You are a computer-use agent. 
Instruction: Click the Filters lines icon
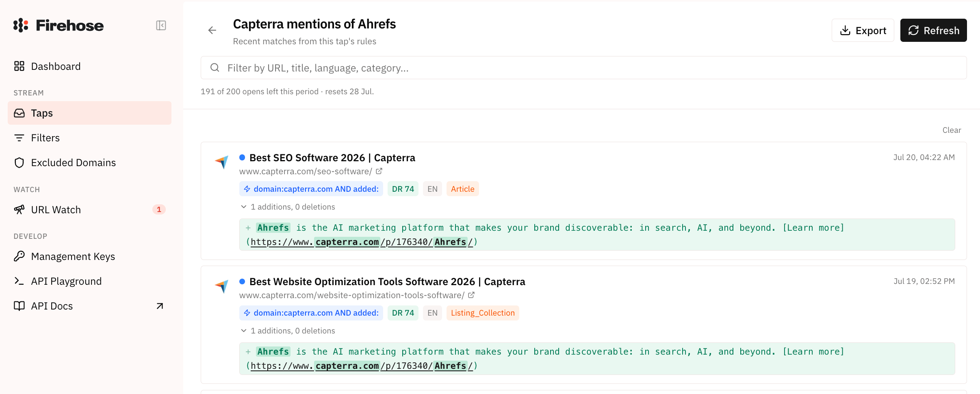[19, 138]
